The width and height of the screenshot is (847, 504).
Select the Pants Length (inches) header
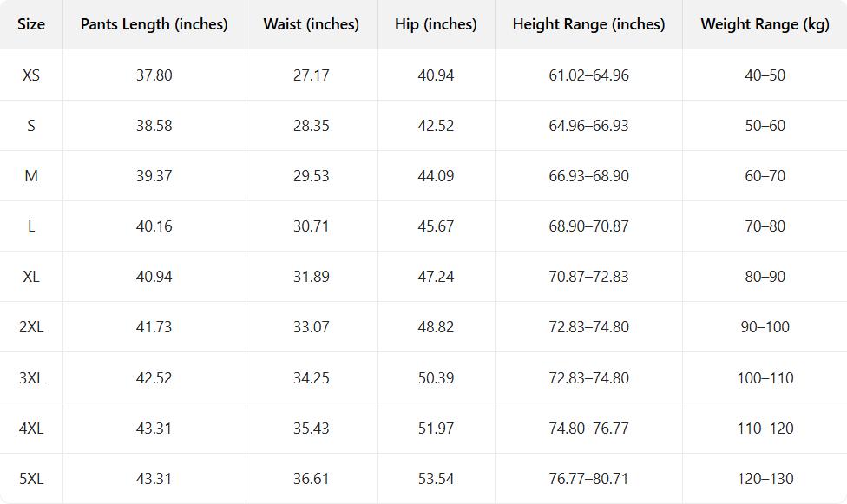pos(154,24)
